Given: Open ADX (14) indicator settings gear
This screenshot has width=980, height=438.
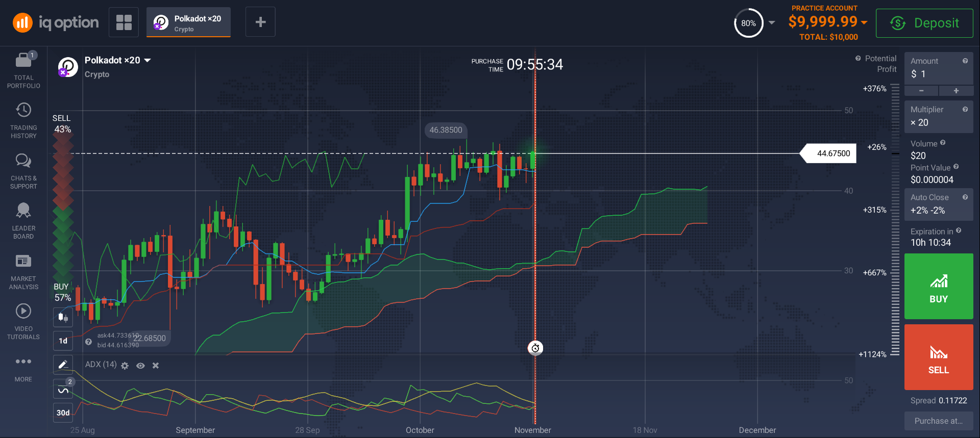Looking at the screenshot, I should coord(125,366).
